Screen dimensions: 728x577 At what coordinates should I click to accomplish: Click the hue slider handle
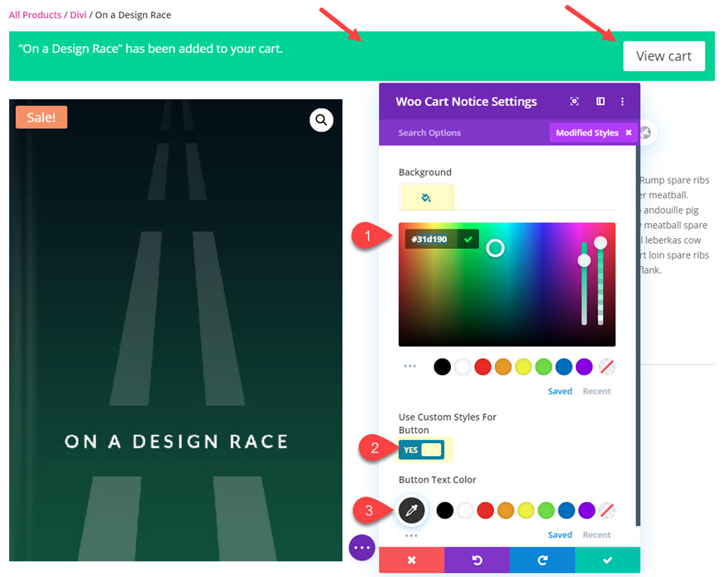pyautogui.click(x=584, y=260)
